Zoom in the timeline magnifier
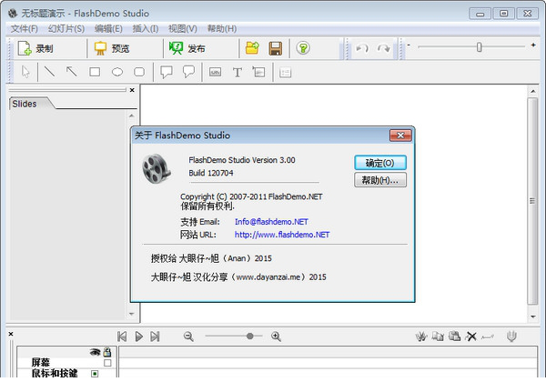 coord(276,337)
